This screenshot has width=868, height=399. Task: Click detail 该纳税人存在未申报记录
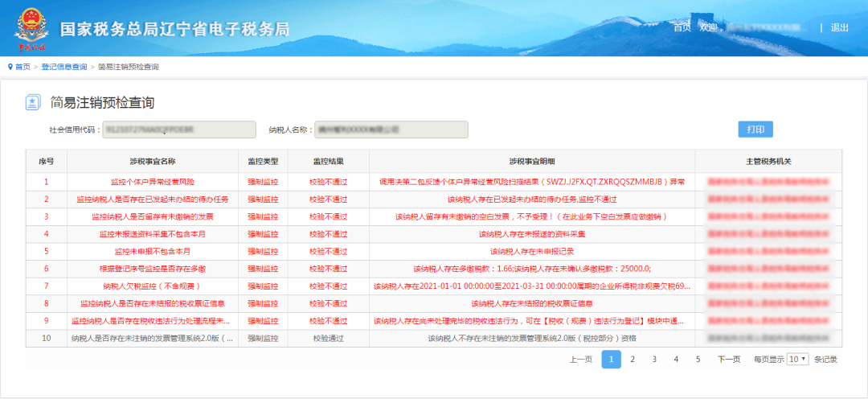coord(532,252)
